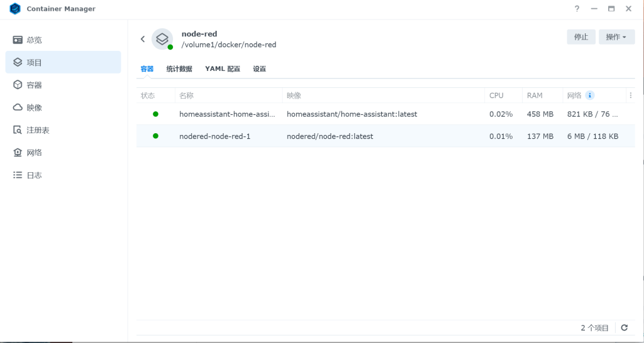Click the /volume1/docker/node-red path text

pyautogui.click(x=229, y=45)
